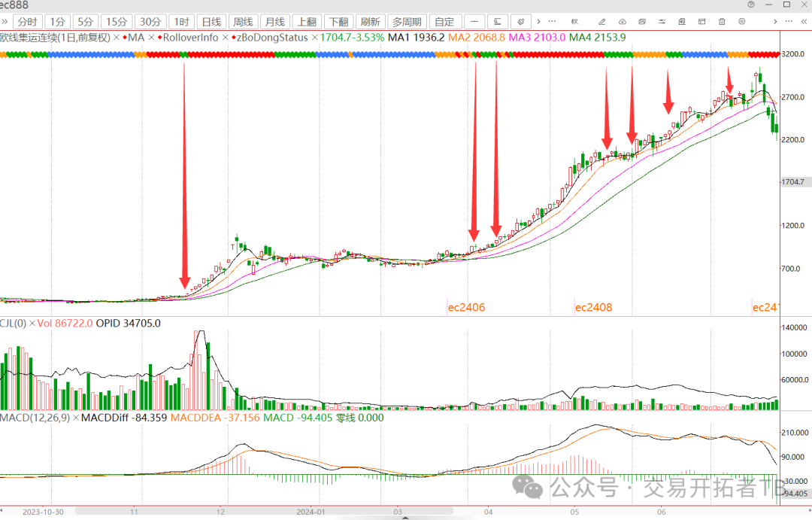Expand left panel with double-right chevron

point(5,22)
